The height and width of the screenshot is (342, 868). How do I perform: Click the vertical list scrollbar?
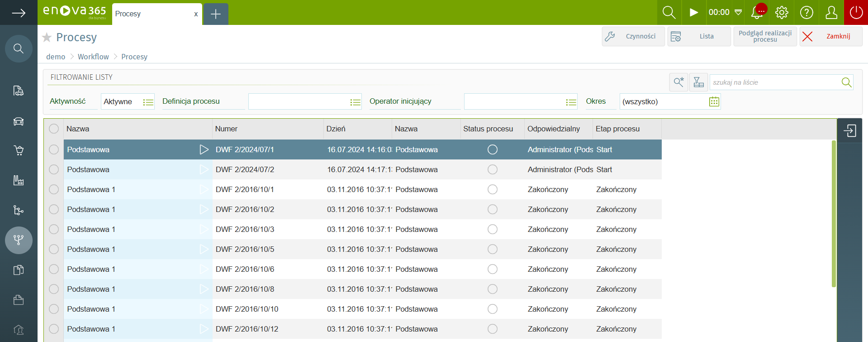[x=834, y=213]
